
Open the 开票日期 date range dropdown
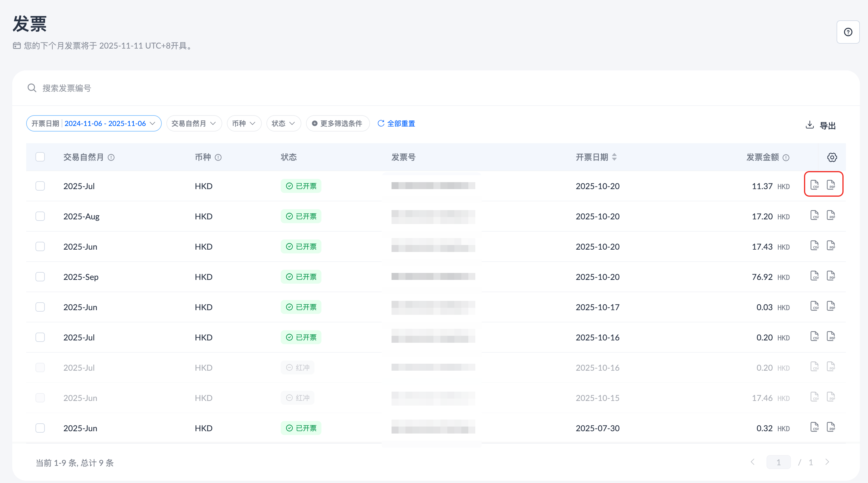94,123
